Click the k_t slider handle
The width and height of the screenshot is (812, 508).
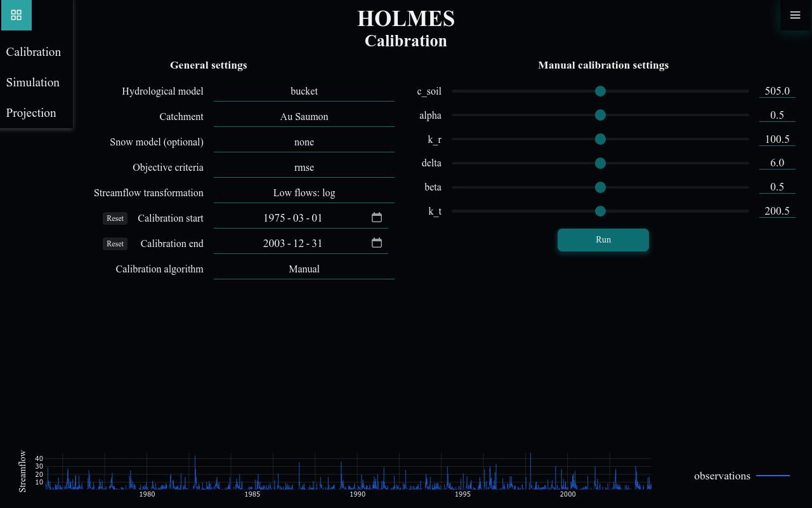pyautogui.click(x=600, y=211)
